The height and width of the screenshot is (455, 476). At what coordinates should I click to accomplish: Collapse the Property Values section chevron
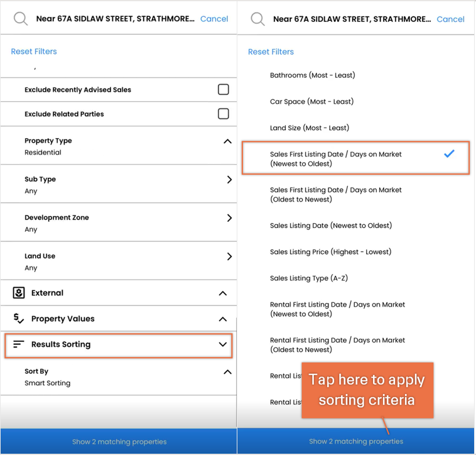coord(223,319)
